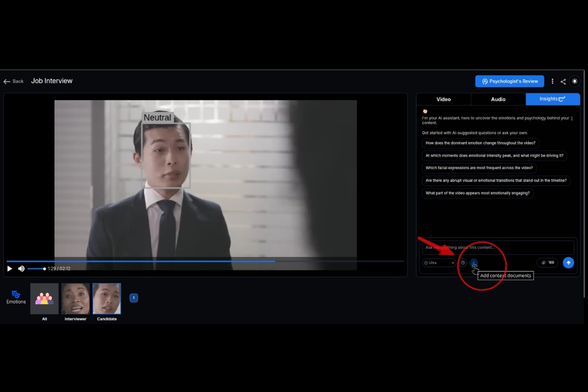
Task: Choose the most frequent facial expressions question
Action: [479, 168]
